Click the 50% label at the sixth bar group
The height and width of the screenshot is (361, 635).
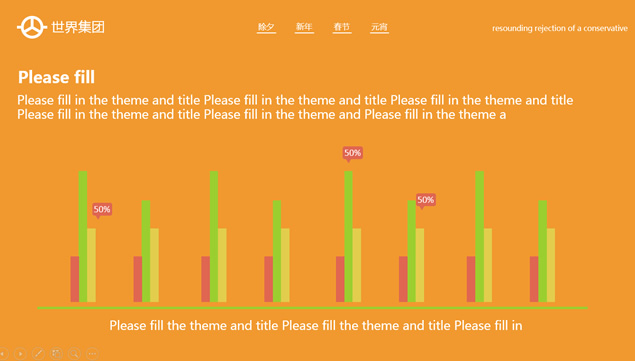click(426, 200)
